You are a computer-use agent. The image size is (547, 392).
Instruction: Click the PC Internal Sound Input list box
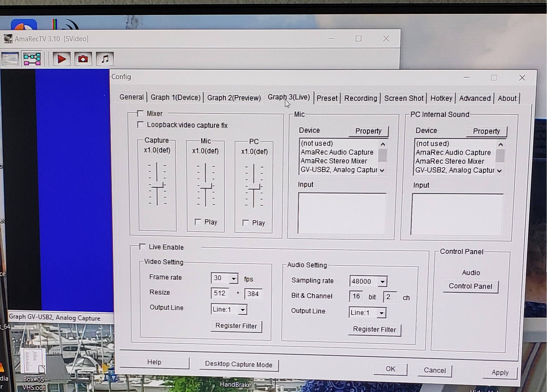457,214
